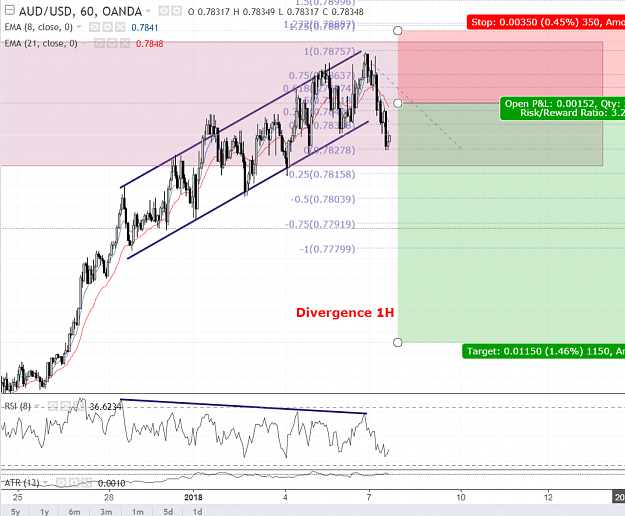This screenshot has height=516, width=625.
Task: Click the ATR (13) legend label
Action: (x=22, y=483)
